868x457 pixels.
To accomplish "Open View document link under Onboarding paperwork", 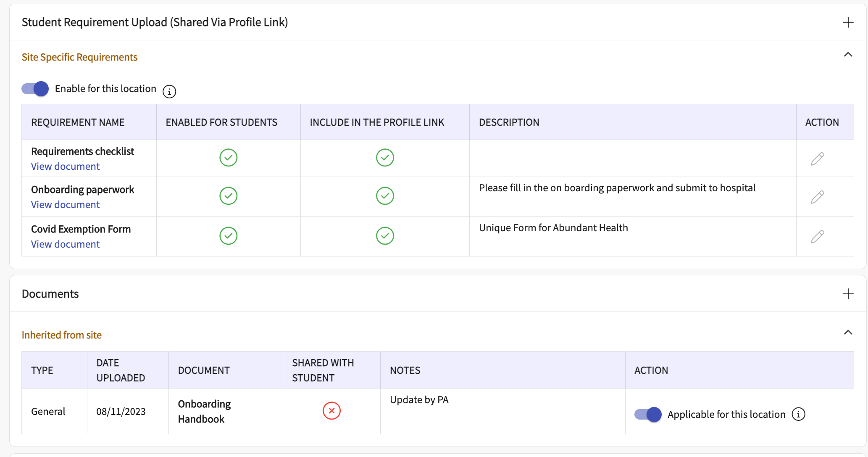I will (65, 205).
